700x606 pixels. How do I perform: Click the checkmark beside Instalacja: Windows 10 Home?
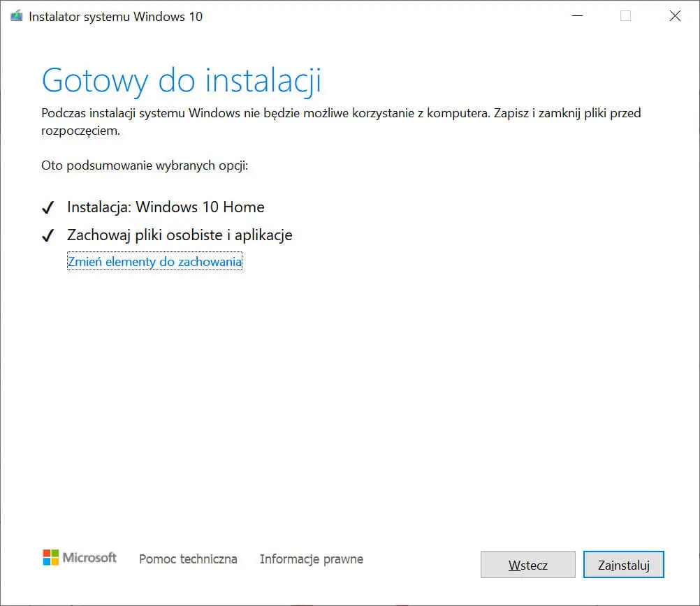[x=48, y=208]
